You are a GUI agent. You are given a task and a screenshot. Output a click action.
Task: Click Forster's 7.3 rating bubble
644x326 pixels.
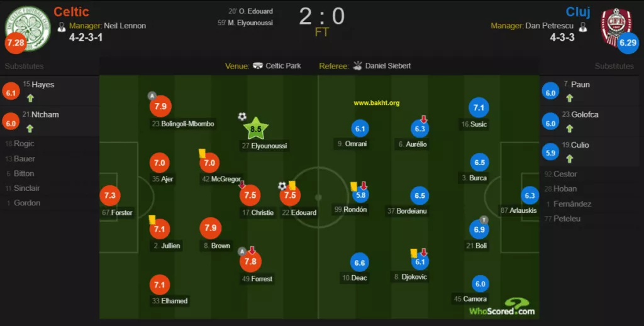(x=109, y=195)
